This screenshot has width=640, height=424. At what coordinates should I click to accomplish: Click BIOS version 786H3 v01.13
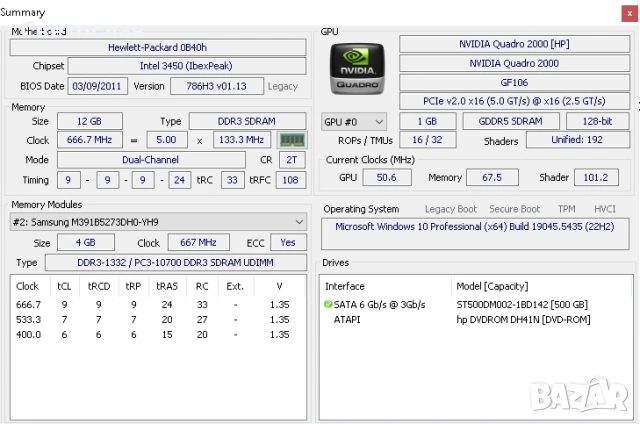[216, 86]
